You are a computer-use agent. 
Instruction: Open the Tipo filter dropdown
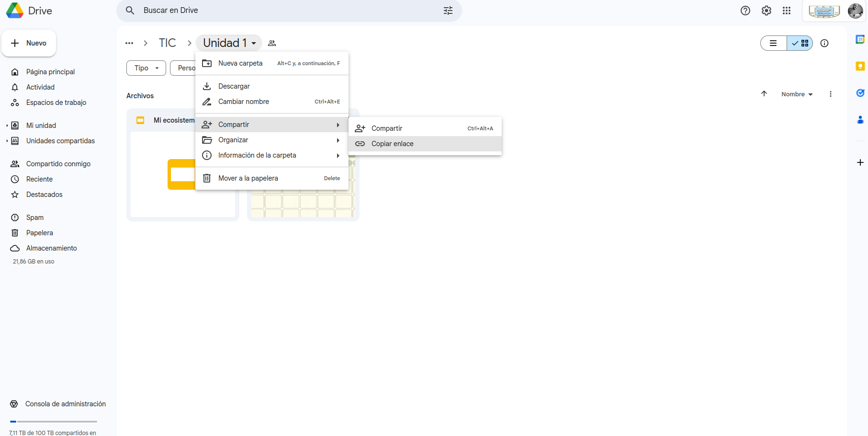pos(146,68)
